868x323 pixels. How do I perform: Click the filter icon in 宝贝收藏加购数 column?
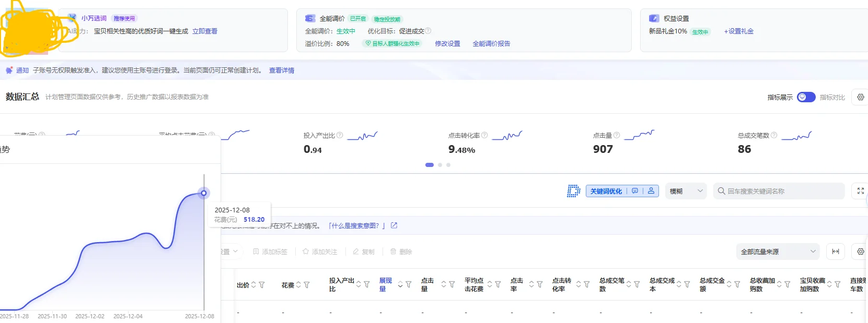click(838, 284)
